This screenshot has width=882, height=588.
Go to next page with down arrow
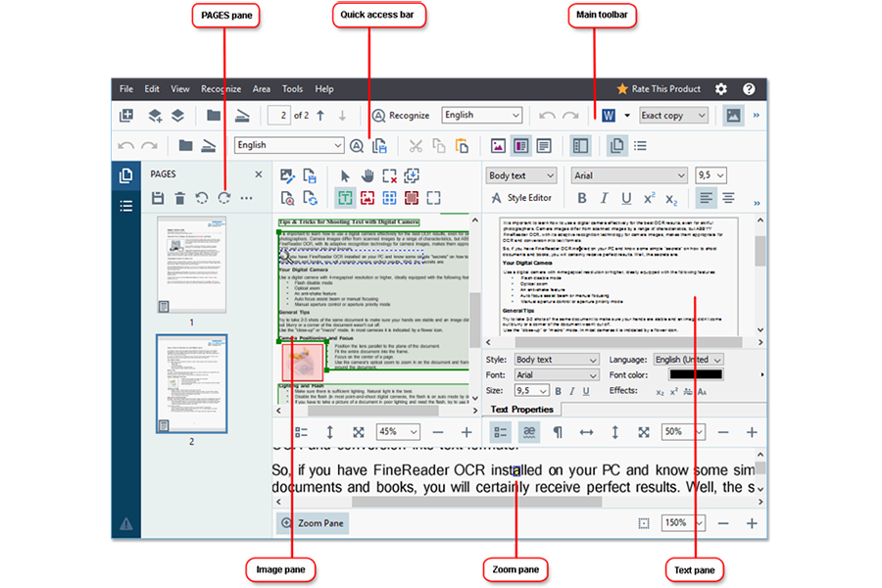[x=342, y=116]
